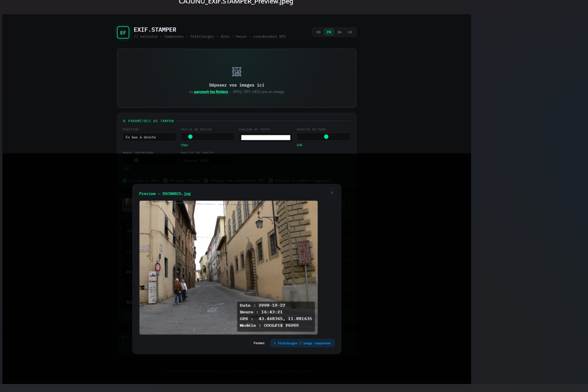The image size is (588, 392).
Task: Click the Paramètres du tampon gear icon
Action: click(x=124, y=121)
